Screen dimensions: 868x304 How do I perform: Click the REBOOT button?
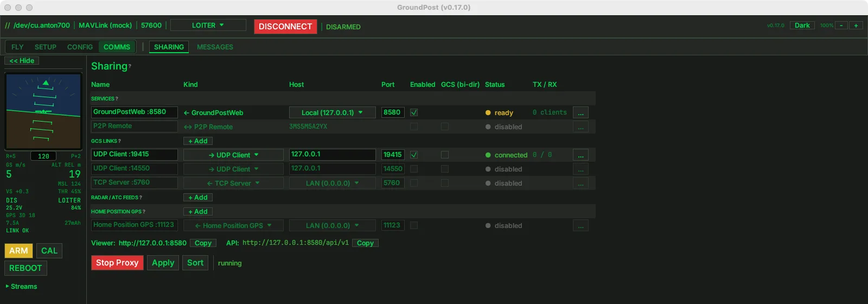pyautogui.click(x=25, y=268)
